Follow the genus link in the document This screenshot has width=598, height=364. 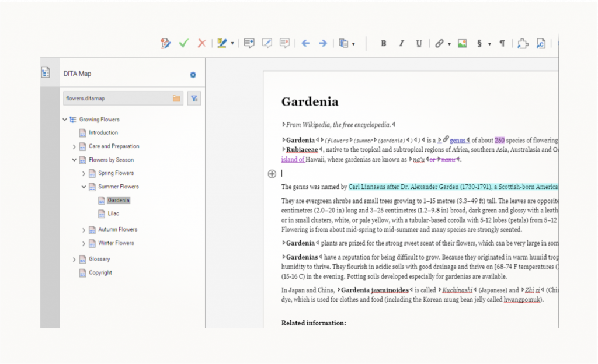pyautogui.click(x=458, y=140)
